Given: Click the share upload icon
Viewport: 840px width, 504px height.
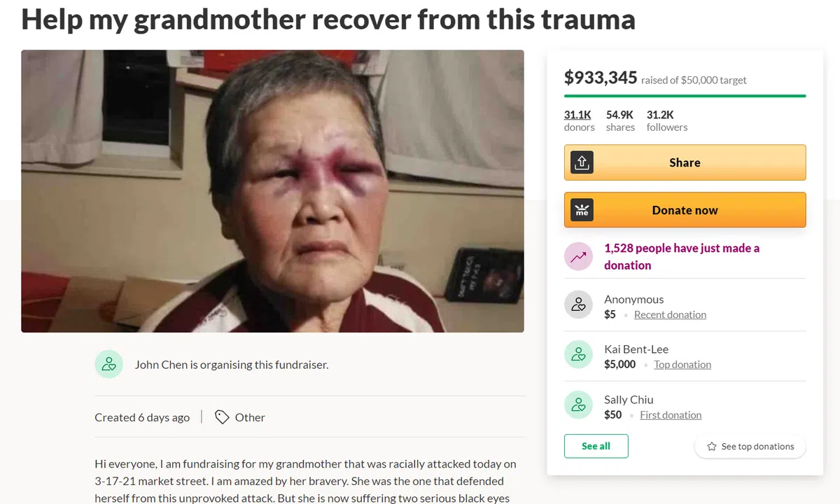Looking at the screenshot, I should click(x=582, y=162).
